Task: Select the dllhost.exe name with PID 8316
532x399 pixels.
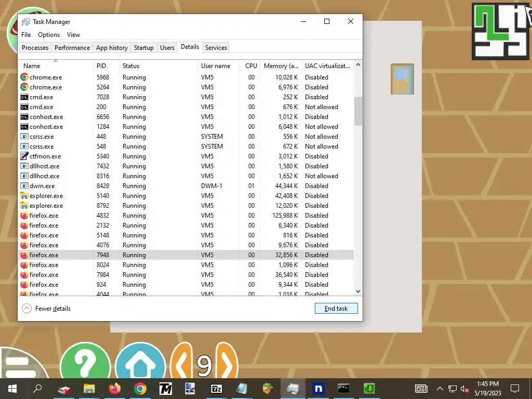Action: coord(45,176)
